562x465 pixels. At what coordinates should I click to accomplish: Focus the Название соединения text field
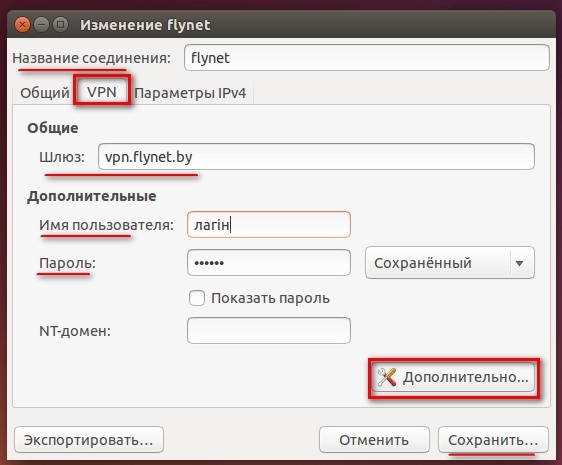pyautogui.click(x=367, y=57)
